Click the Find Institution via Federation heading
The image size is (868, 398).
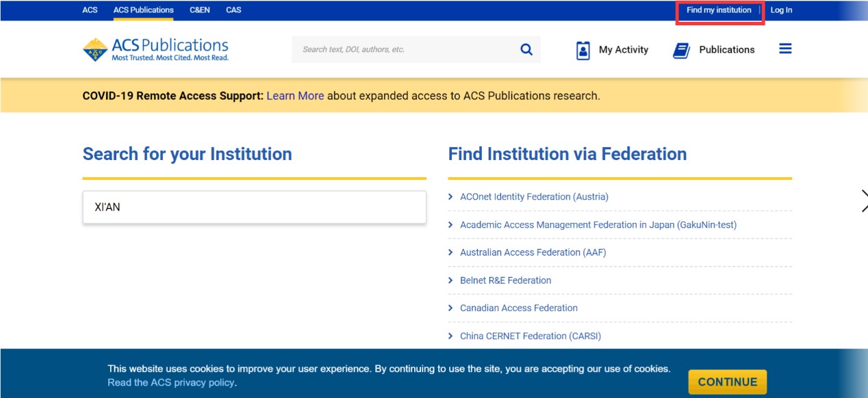pyautogui.click(x=567, y=154)
